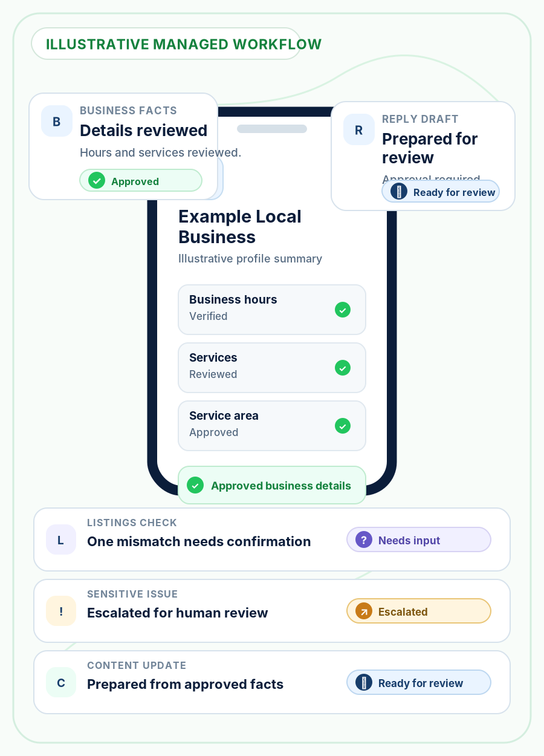Image resolution: width=544 pixels, height=756 pixels.
Task: Click the R icon on Reply Draft card
Action: 359,129
